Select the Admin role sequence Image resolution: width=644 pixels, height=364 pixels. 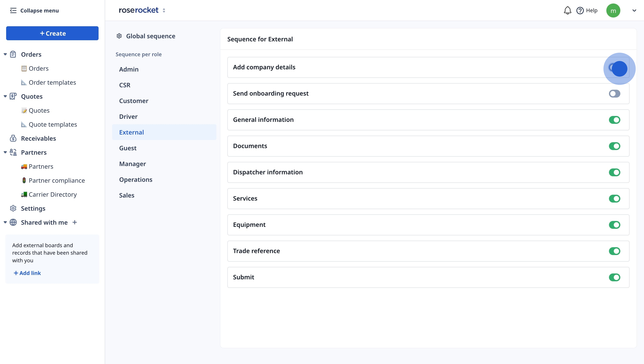pos(164,69)
